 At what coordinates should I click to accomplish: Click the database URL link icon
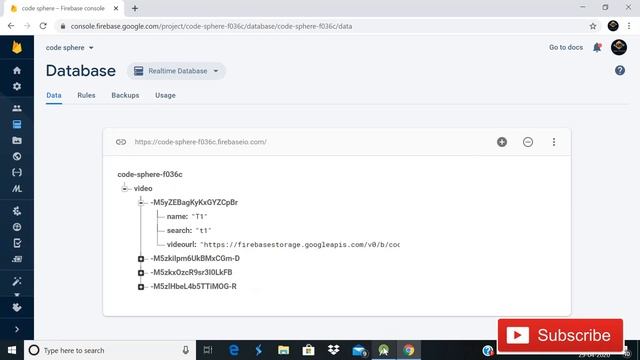tap(121, 142)
